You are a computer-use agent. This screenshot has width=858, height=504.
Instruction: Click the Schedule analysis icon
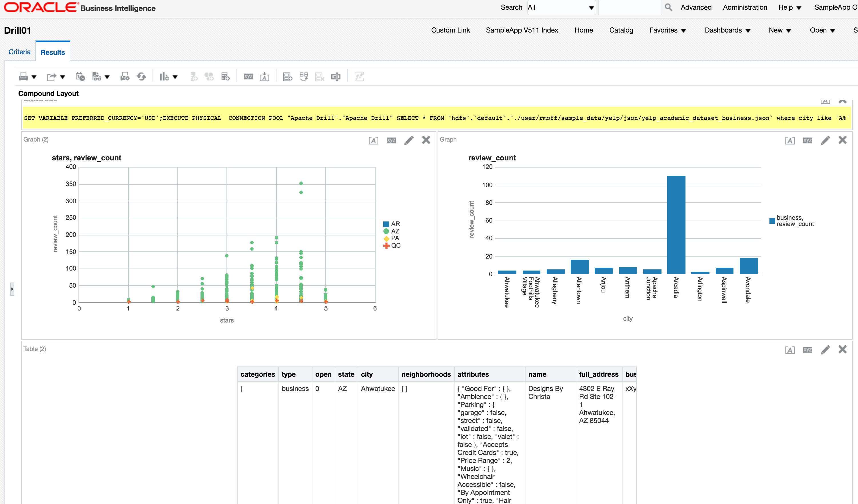[x=80, y=76]
